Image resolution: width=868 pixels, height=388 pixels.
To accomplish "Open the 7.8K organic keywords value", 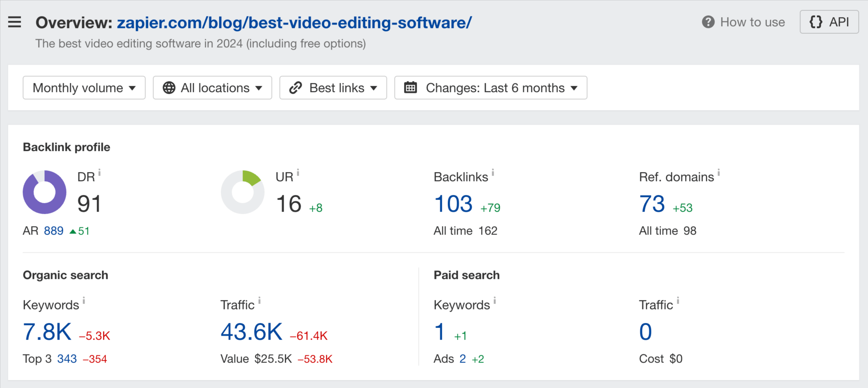I will click(x=47, y=332).
